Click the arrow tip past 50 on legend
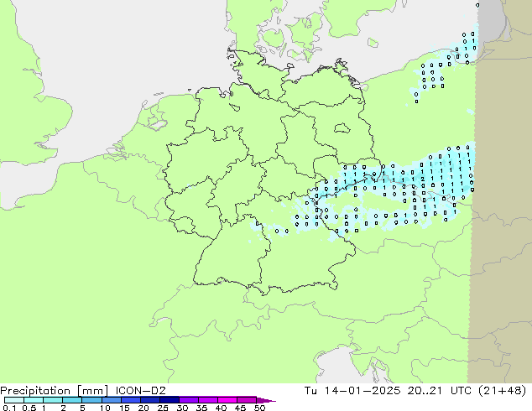 click(266, 400)
